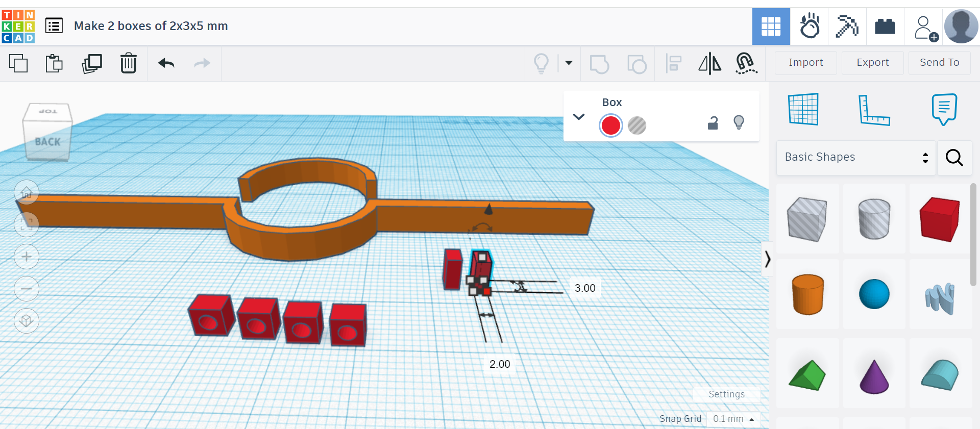The height and width of the screenshot is (429, 980).
Task: Edit the 2.00 dimension value
Action: (x=500, y=364)
